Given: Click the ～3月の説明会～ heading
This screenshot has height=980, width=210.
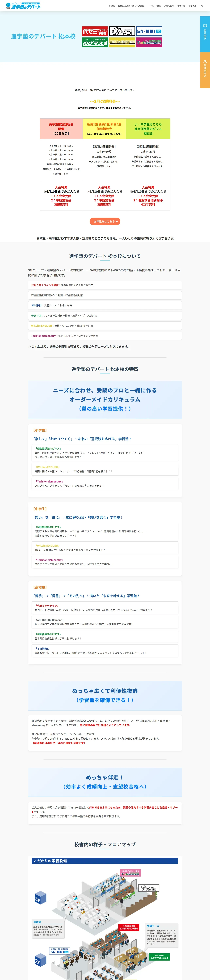Looking at the screenshot, I should coord(105,102).
